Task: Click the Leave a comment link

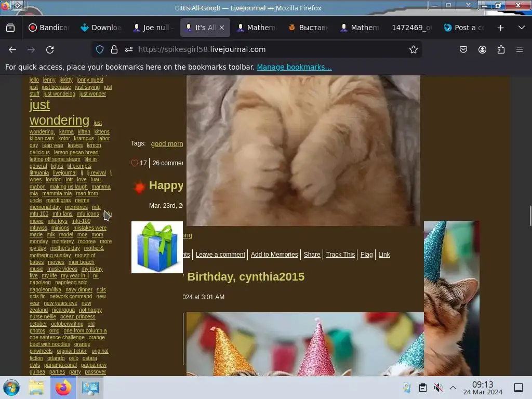Action: 220,255
